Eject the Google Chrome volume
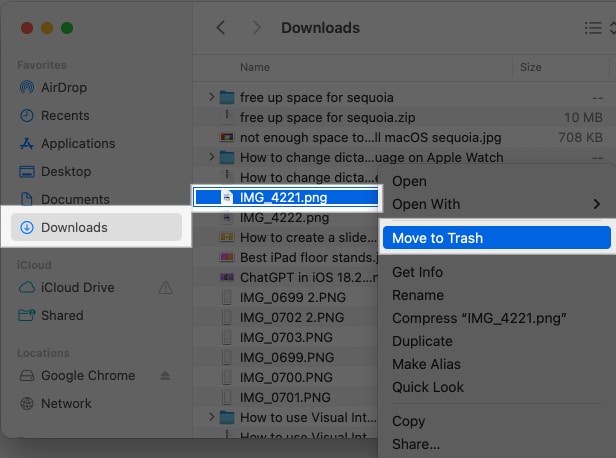Image resolution: width=616 pixels, height=458 pixels. [x=165, y=376]
